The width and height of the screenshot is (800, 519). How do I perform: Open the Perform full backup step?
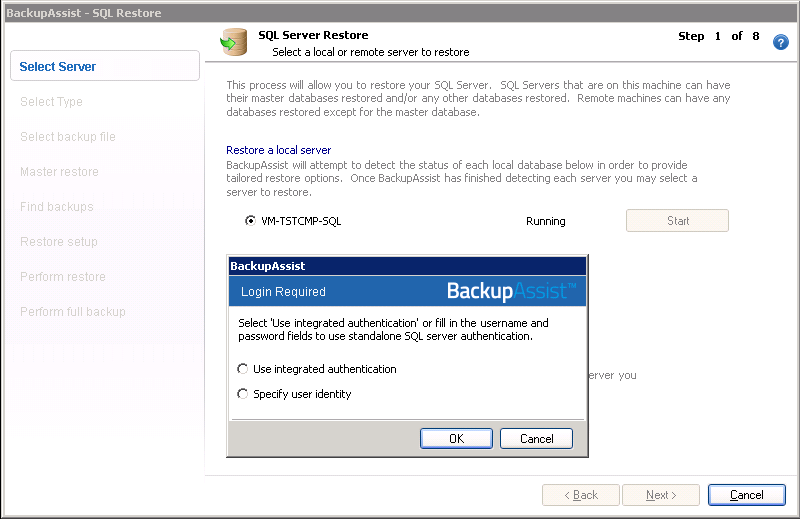click(x=72, y=312)
